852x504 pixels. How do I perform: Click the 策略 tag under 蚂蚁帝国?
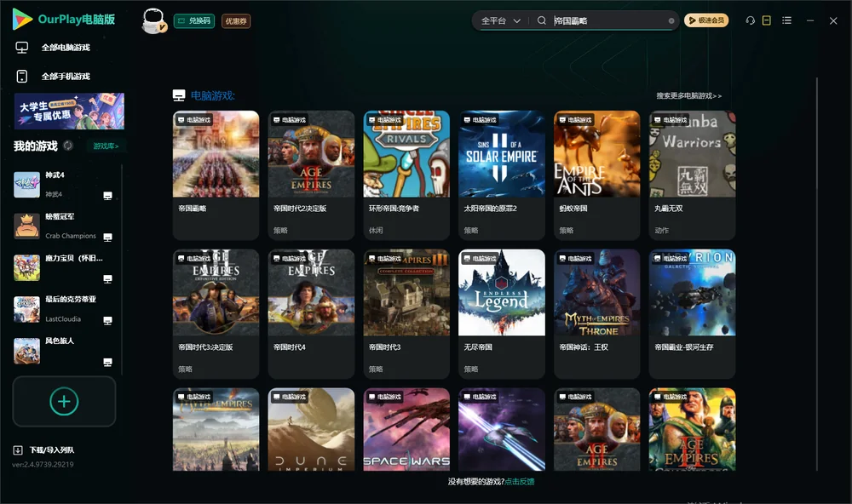(x=567, y=230)
